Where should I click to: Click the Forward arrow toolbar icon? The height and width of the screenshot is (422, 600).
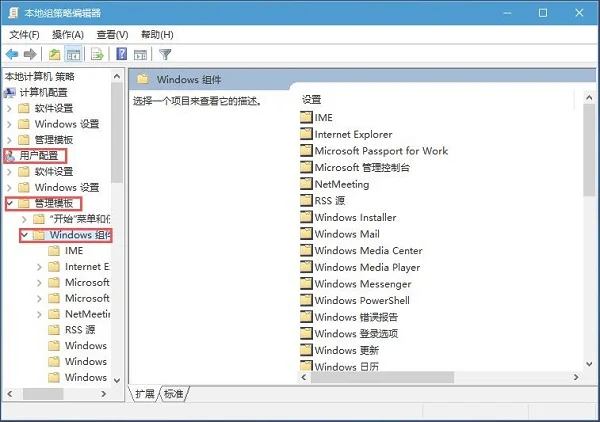(x=30, y=55)
